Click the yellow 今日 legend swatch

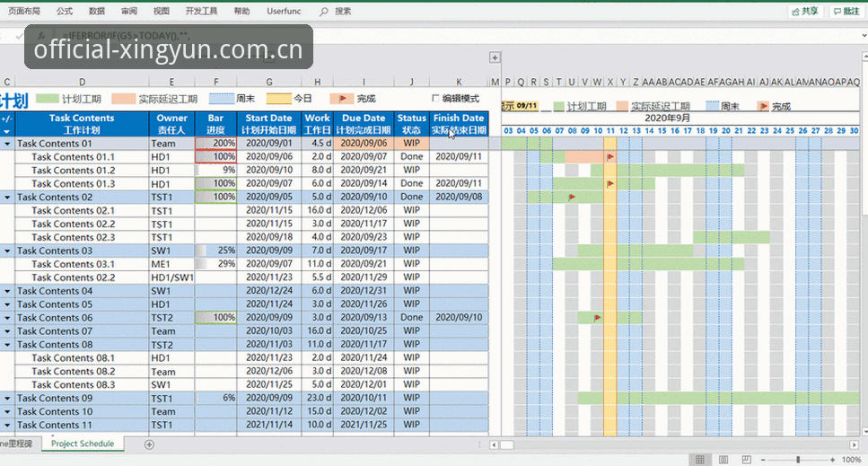[x=278, y=99]
